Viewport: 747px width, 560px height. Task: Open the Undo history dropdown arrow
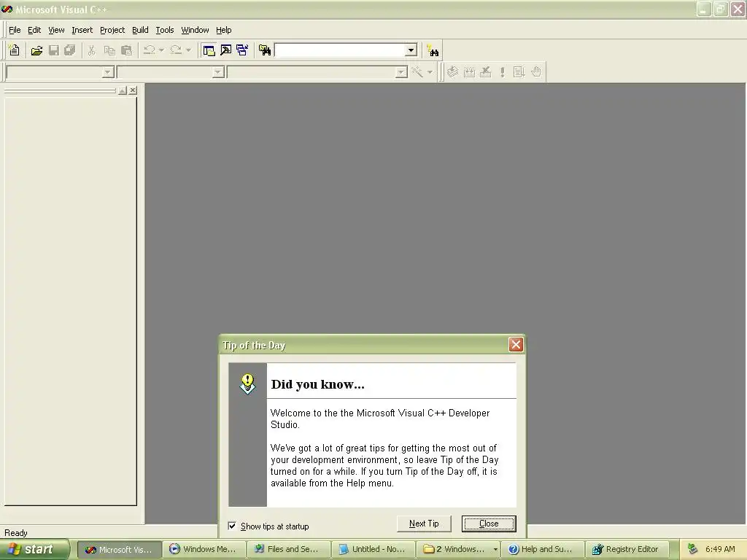pos(161,50)
